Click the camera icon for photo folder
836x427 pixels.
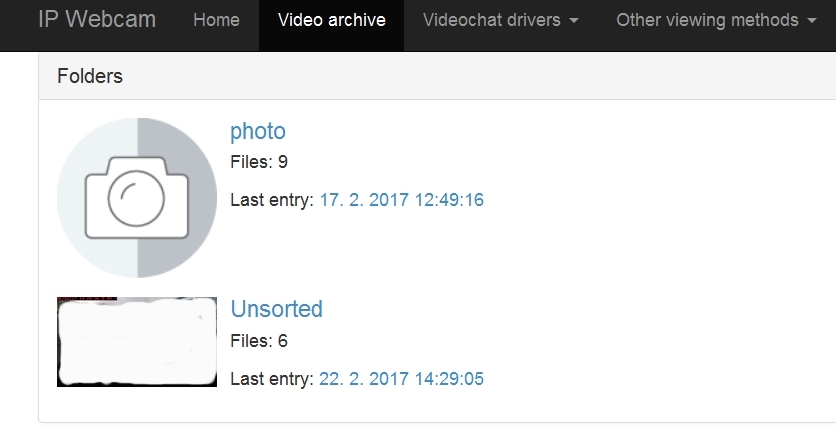coord(137,198)
